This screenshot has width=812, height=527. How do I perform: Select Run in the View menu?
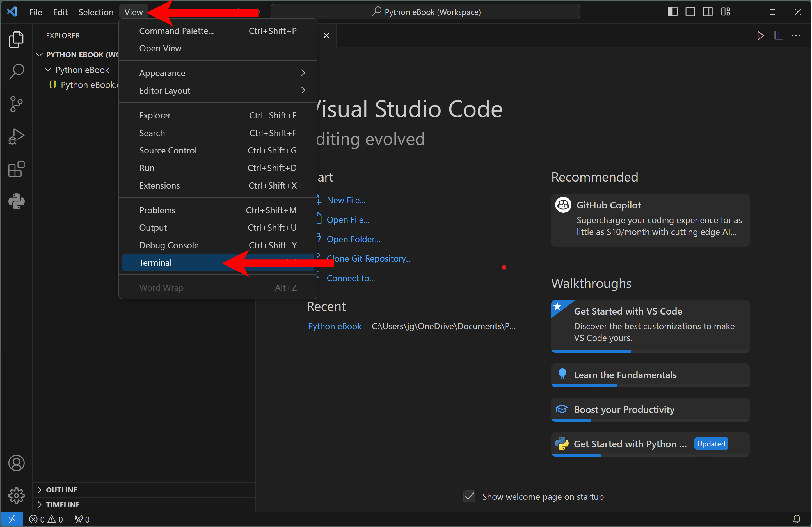coord(218,168)
